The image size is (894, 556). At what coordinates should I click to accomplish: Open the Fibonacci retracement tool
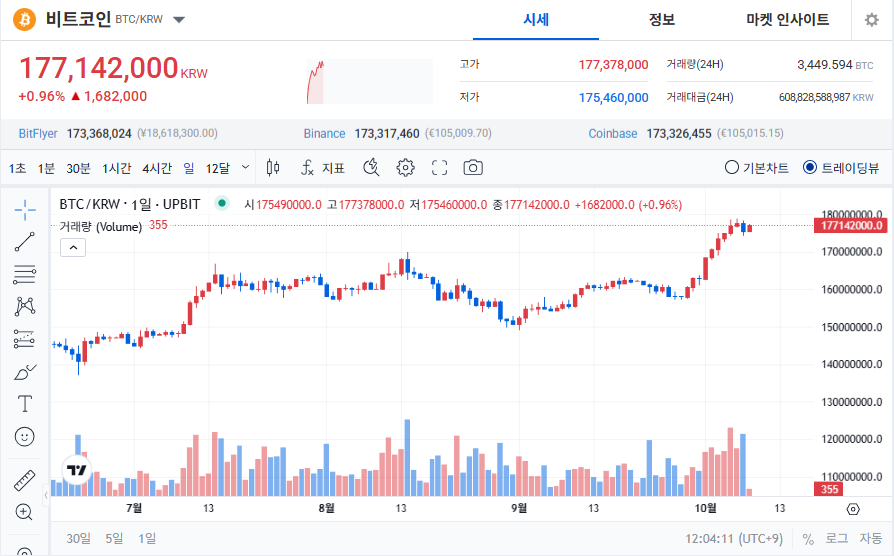coord(25,274)
